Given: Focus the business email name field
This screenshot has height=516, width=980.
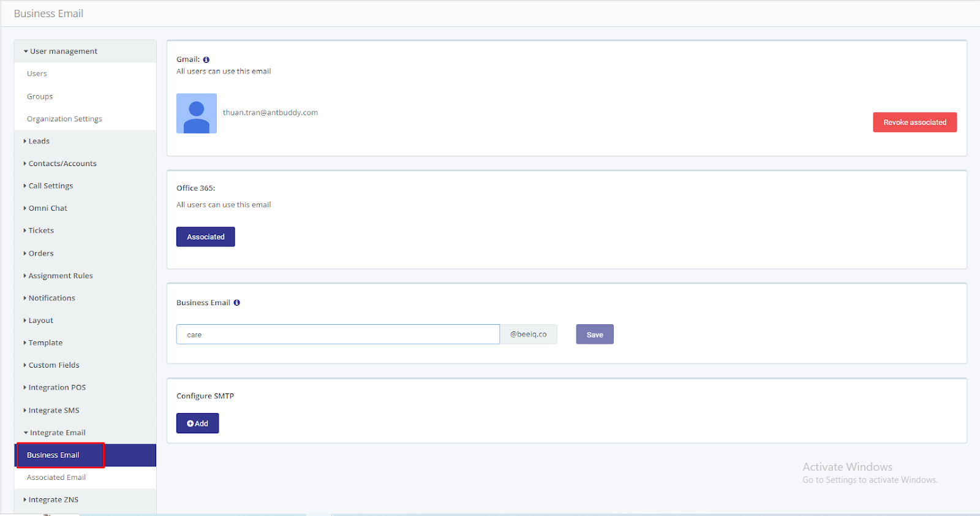Looking at the screenshot, I should coord(338,335).
